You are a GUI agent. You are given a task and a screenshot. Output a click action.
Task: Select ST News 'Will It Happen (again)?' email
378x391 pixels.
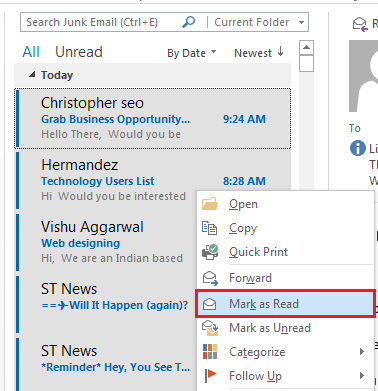(x=106, y=304)
